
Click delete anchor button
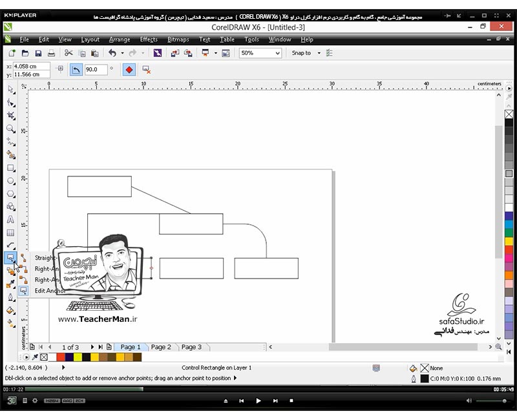coord(147,70)
